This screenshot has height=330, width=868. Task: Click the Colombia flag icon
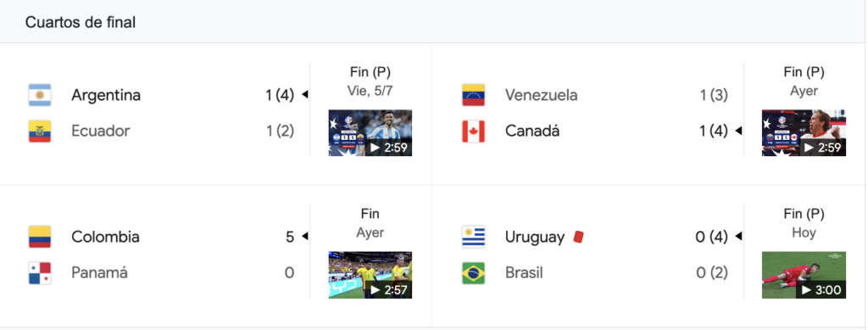[40, 237]
